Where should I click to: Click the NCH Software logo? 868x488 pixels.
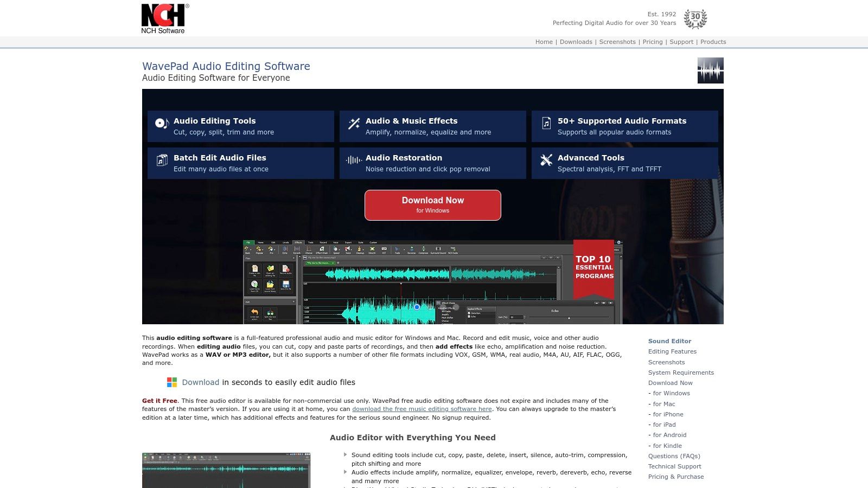(165, 19)
